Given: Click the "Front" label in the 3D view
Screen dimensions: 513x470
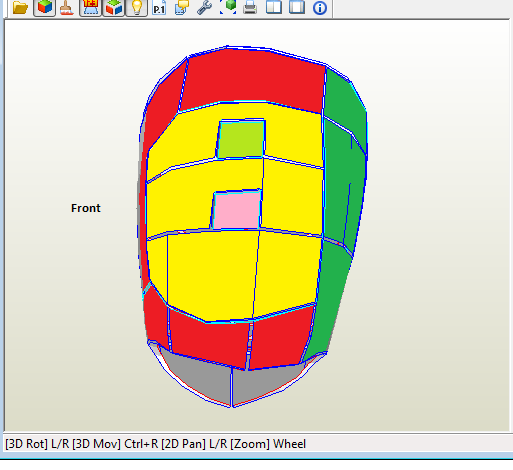Looking at the screenshot, I should pyautogui.click(x=86, y=208).
